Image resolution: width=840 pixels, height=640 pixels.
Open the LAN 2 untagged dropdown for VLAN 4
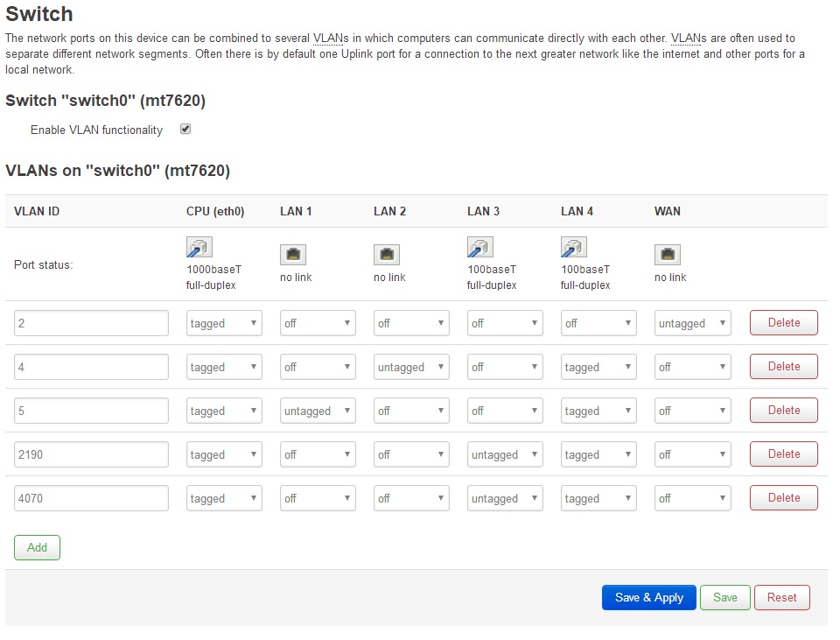coord(411,366)
